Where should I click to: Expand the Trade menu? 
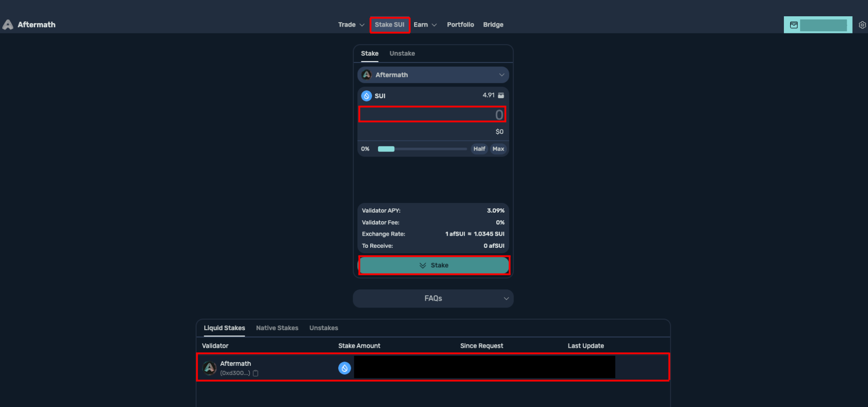click(x=351, y=25)
